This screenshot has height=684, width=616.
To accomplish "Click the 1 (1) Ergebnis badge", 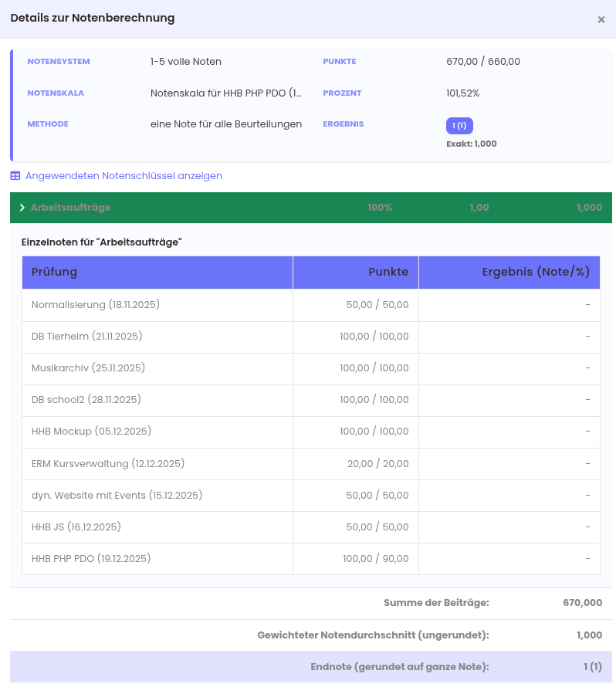I will [459, 126].
